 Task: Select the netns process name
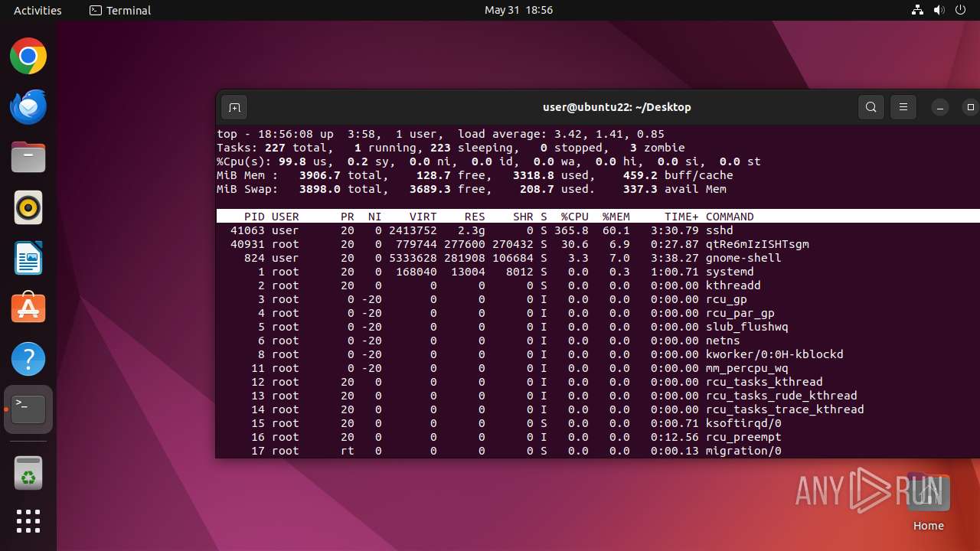723,341
